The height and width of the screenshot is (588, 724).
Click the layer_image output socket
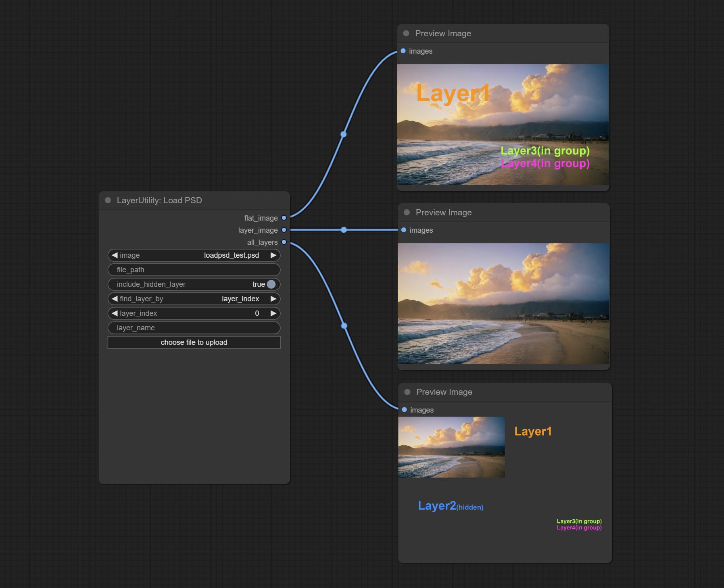[284, 230]
